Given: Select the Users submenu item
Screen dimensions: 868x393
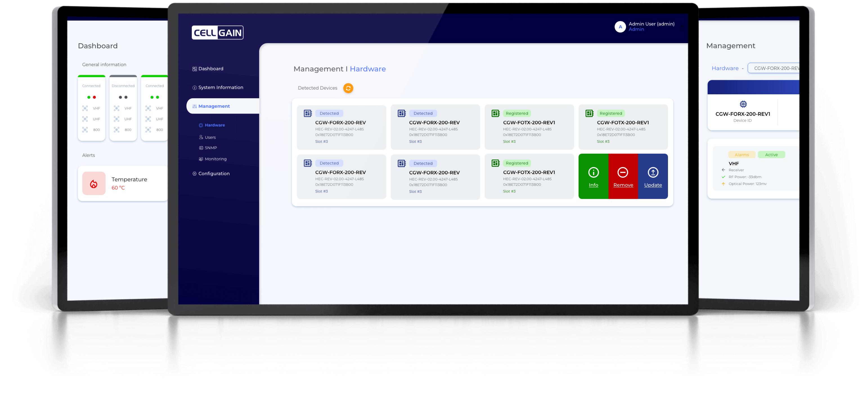Looking at the screenshot, I should 210,137.
